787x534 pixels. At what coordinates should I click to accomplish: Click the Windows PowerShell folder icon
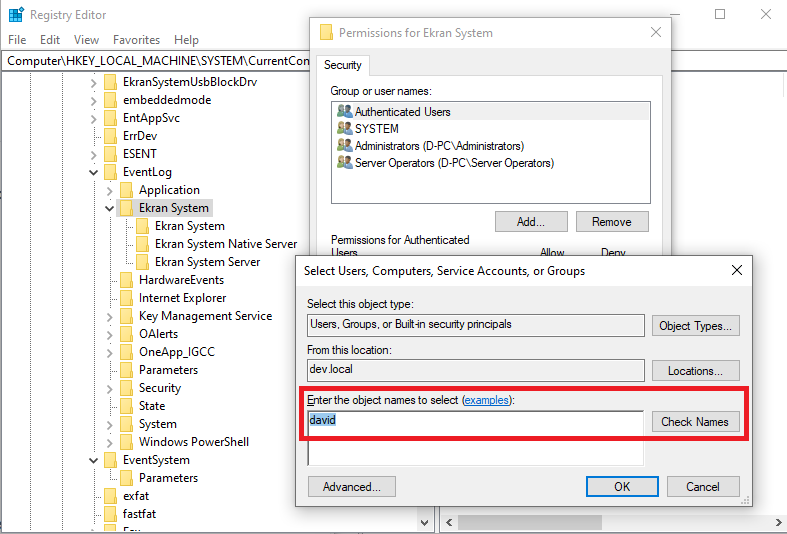coord(127,442)
